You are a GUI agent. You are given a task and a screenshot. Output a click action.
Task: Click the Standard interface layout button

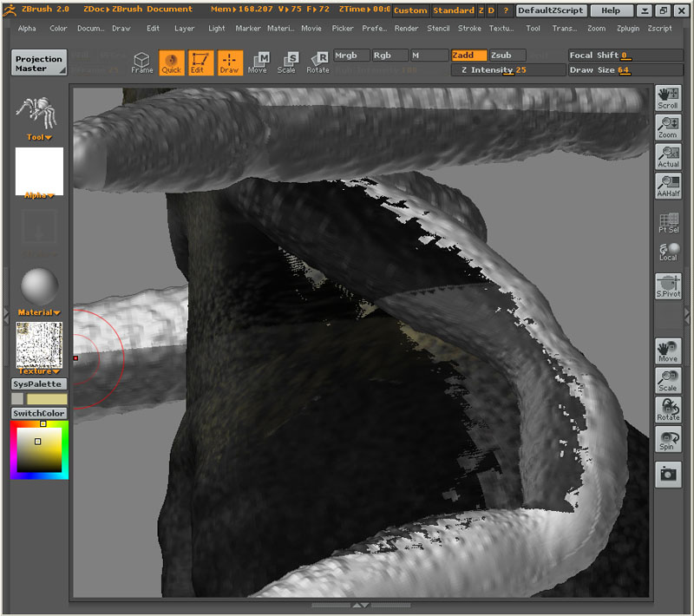click(x=454, y=10)
